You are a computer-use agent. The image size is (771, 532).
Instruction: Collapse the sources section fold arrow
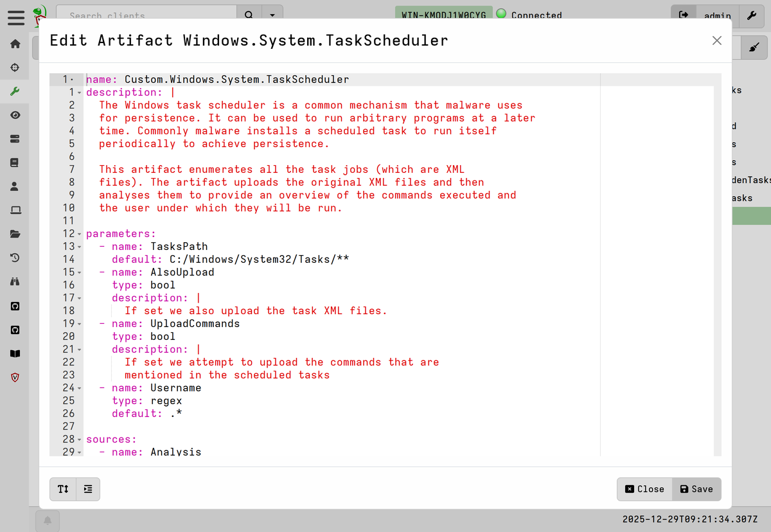(79, 439)
